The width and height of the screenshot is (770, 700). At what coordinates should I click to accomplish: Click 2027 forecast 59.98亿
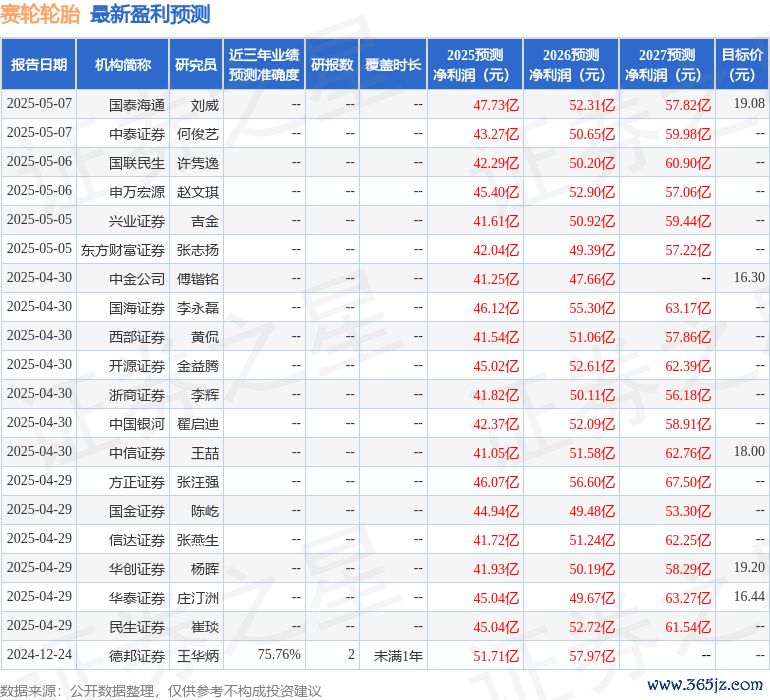click(688, 134)
